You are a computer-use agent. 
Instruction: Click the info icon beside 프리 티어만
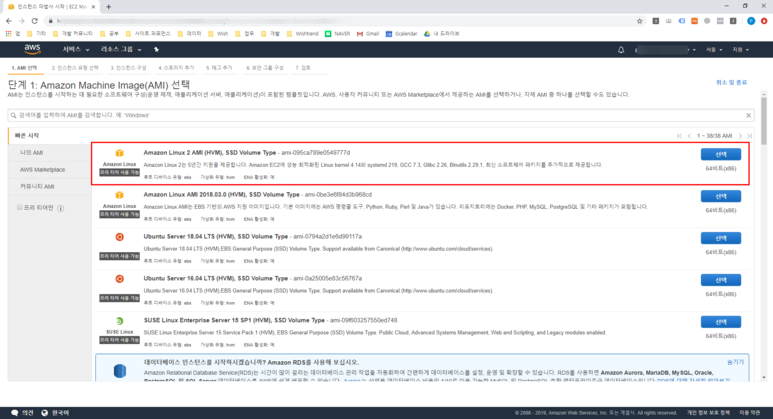61,208
